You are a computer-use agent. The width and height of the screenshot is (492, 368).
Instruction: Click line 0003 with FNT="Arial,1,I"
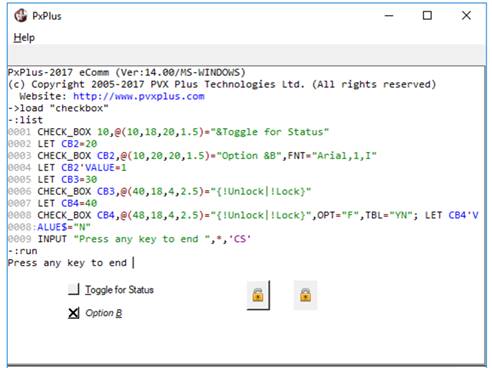click(x=192, y=156)
